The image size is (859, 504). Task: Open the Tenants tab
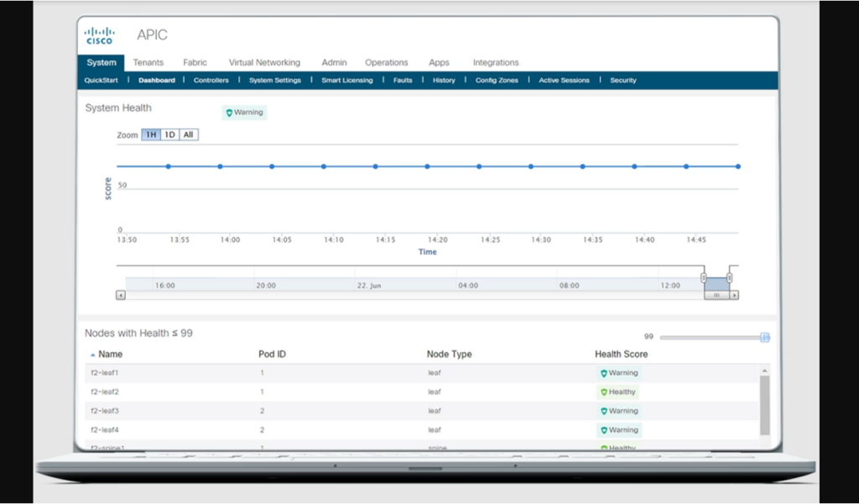(x=148, y=62)
